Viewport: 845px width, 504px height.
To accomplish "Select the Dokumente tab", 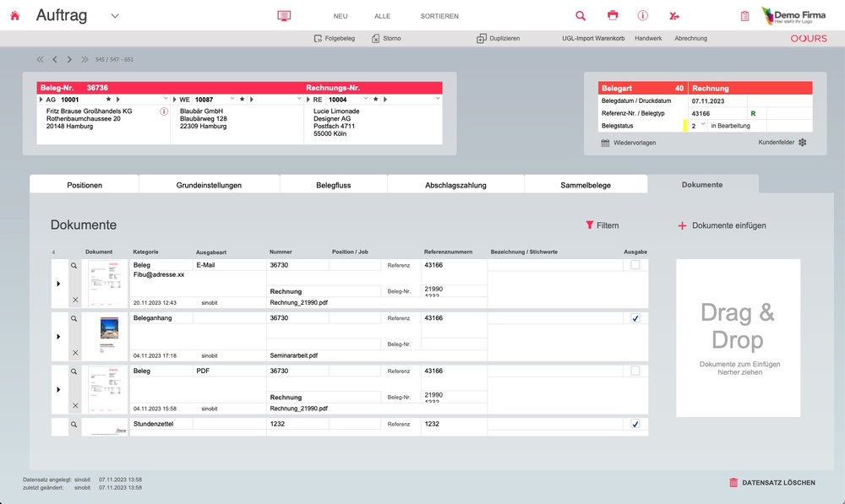I will (702, 185).
